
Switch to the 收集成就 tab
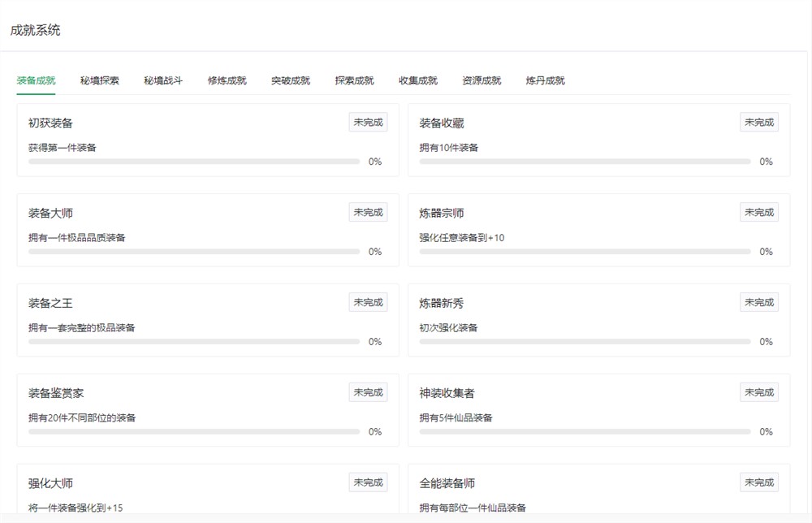click(x=417, y=80)
